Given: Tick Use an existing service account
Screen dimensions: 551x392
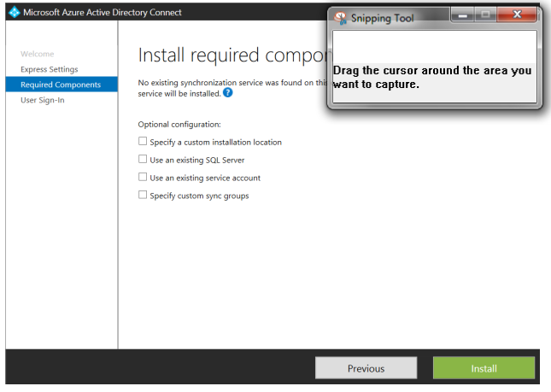Looking at the screenshot, I should coord(143,177).
